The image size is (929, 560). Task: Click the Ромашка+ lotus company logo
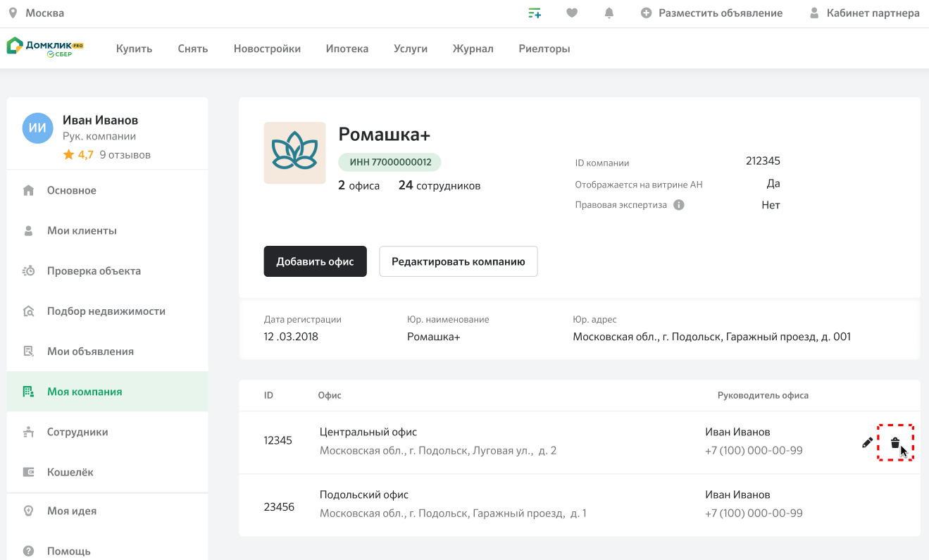[x=294, y=153]
